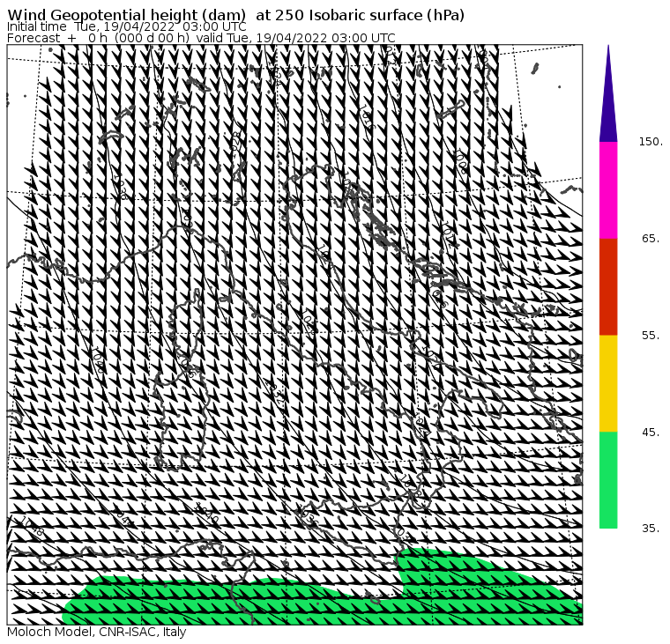Click the red color band in the legend
670x644 pixels.
tap(608, 286)
